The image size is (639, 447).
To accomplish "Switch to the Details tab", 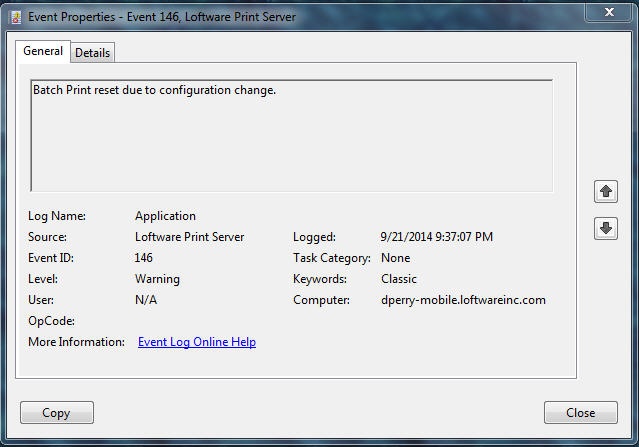I will click(x=93, y=52).
